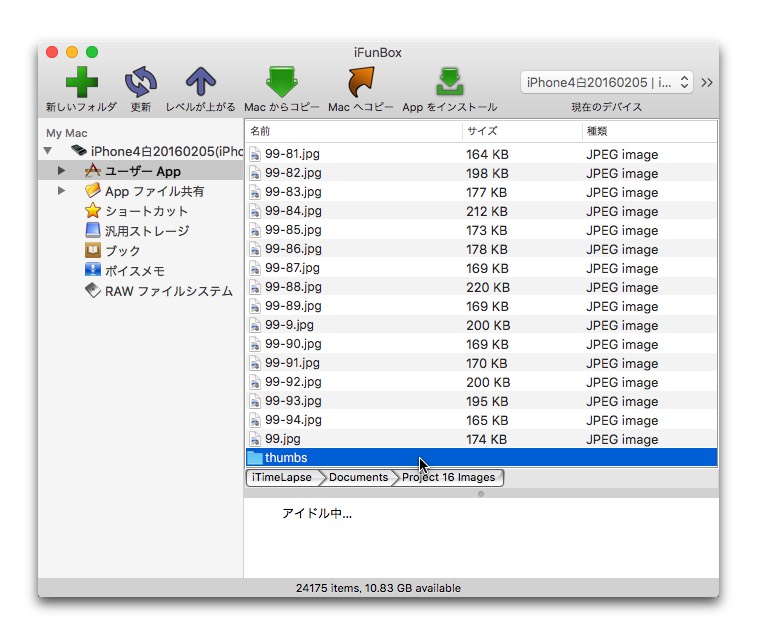
Task: Click the iPhone device icon in sidebar
Action: click(79, 150)
